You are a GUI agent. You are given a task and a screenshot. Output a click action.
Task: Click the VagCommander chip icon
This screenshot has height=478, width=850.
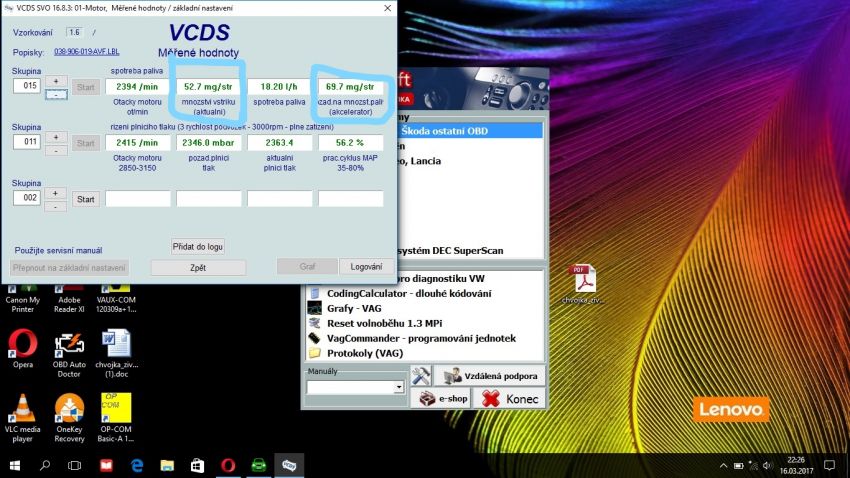point(314,338)
